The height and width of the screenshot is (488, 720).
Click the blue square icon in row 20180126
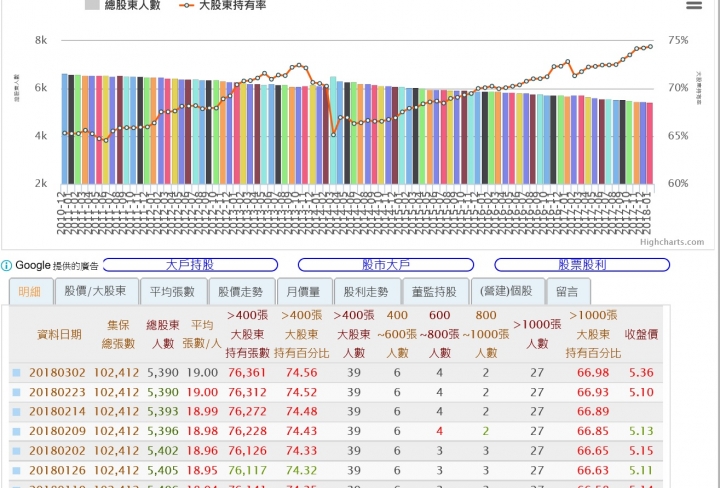(17, 471)
